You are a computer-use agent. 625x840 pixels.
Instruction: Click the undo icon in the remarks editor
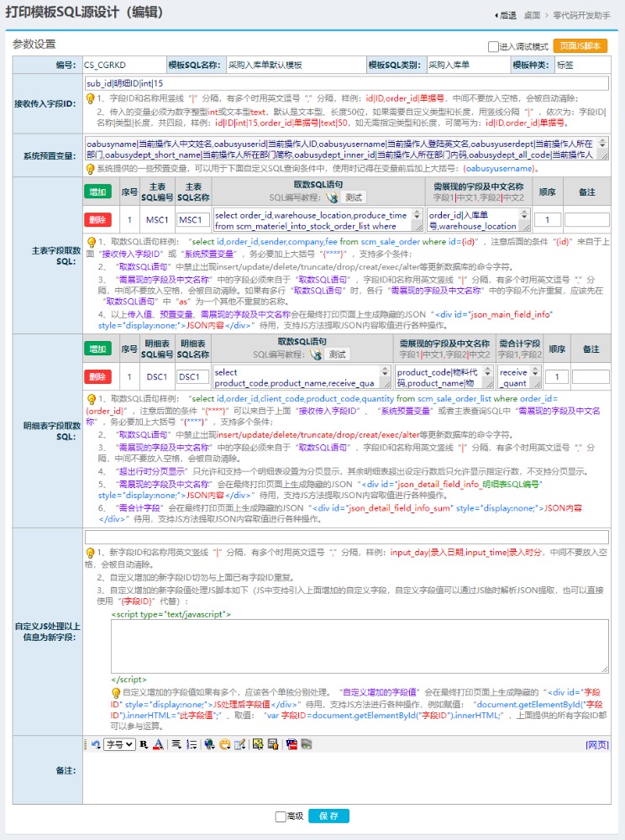(96, 744)
